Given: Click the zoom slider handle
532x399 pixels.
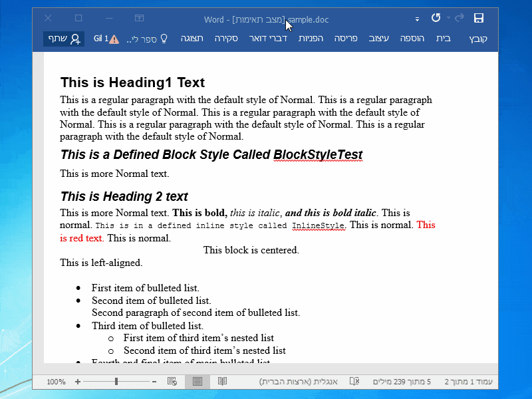Looking at the screenshot, I should pyautogui.click(x=116, y=381).
